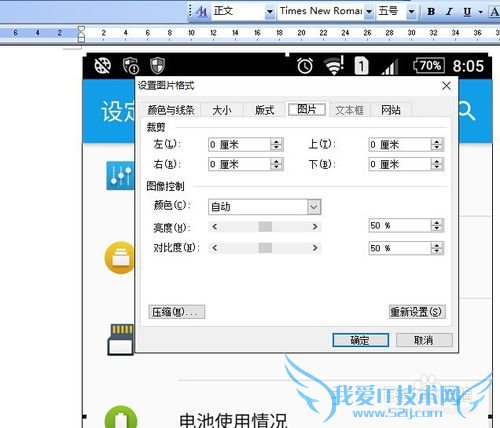Screen dimensions: 500x428
Task: Click the Underline formatting icon
Action: click(467, 12)
